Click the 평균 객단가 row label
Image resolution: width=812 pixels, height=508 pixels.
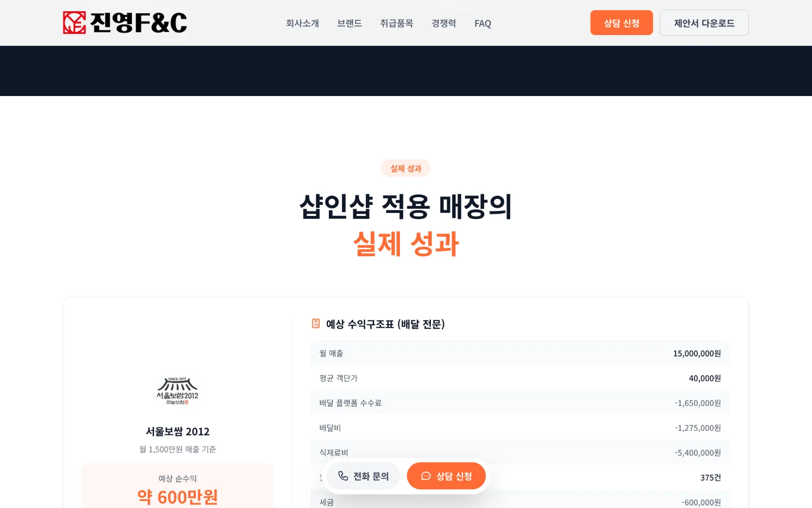(x=339, y=378)
